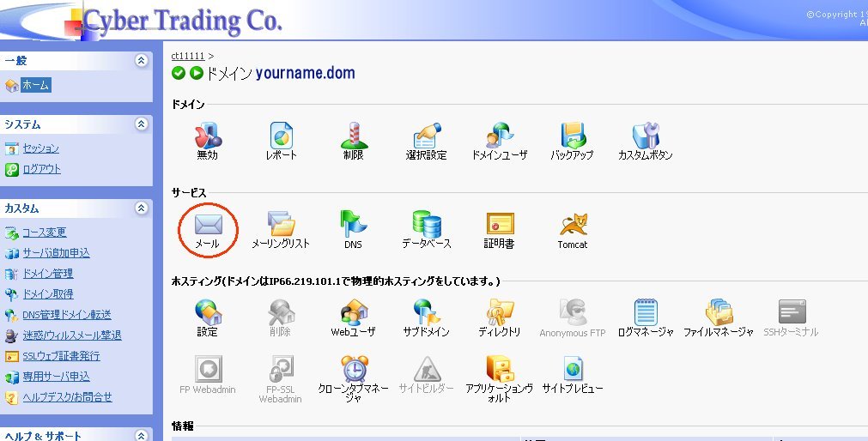Open the ドメイン管理 link
The width and height of the screenshot is (868, 441).
point(47,274)
